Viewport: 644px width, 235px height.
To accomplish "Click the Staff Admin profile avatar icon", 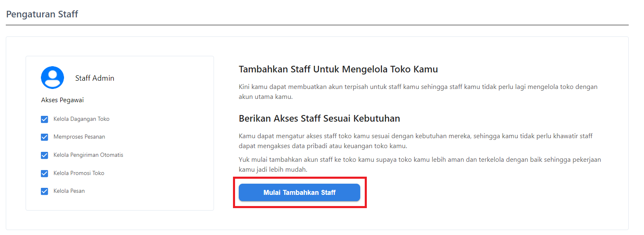I will 52,78.
